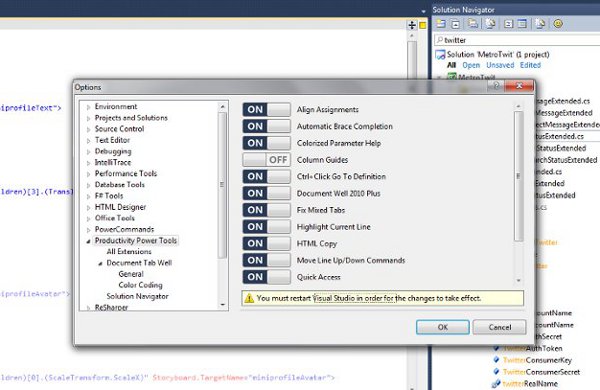Switch off Document Well 2010 Plus

[x=266, y=193]
